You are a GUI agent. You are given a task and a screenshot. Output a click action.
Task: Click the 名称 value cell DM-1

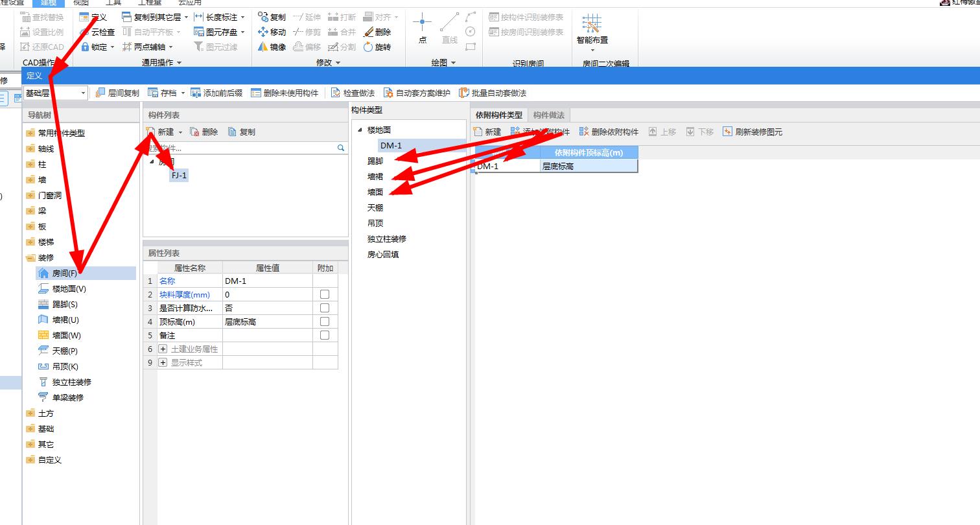(x=267, y=281)
